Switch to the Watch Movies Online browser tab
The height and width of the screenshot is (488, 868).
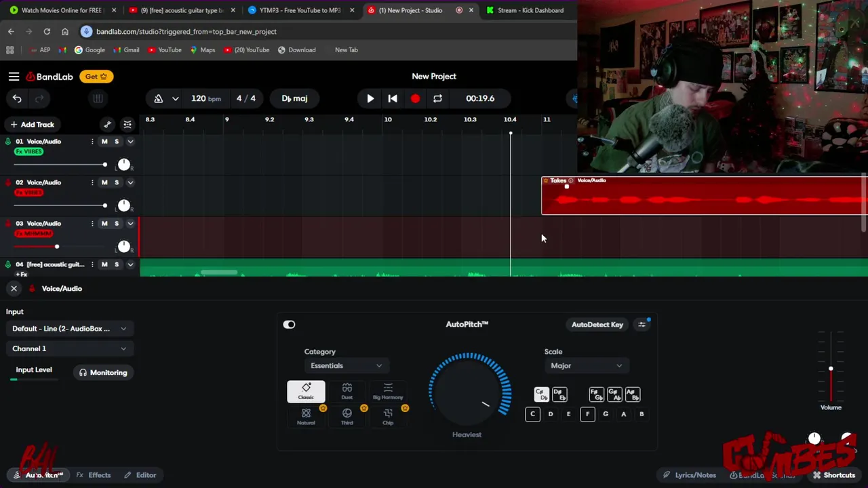pos(61,10)
